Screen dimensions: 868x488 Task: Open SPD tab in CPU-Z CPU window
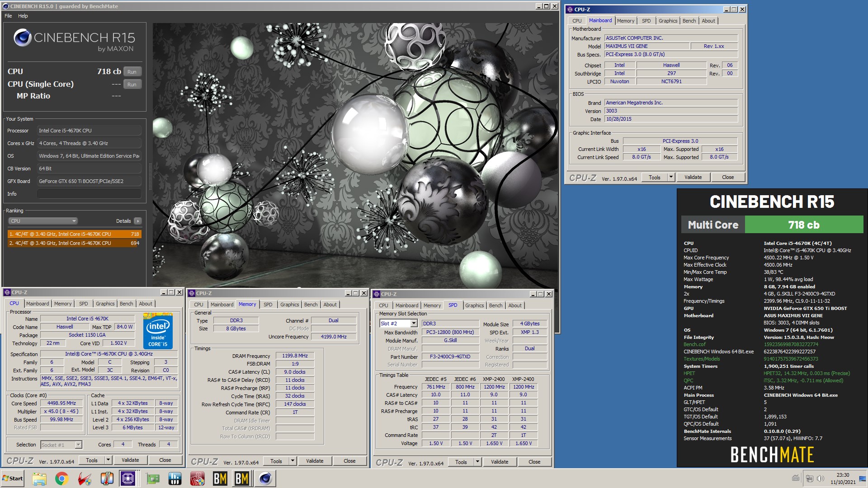[84, 304]
